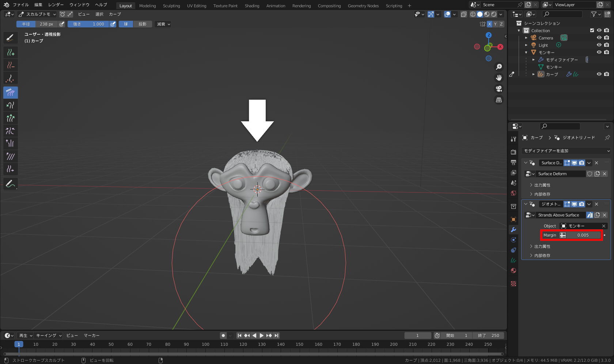This screenshot has height=364, width=614.
Task: Toggle render display of Strands Above Surface modifier
Action: coord(582,204)
